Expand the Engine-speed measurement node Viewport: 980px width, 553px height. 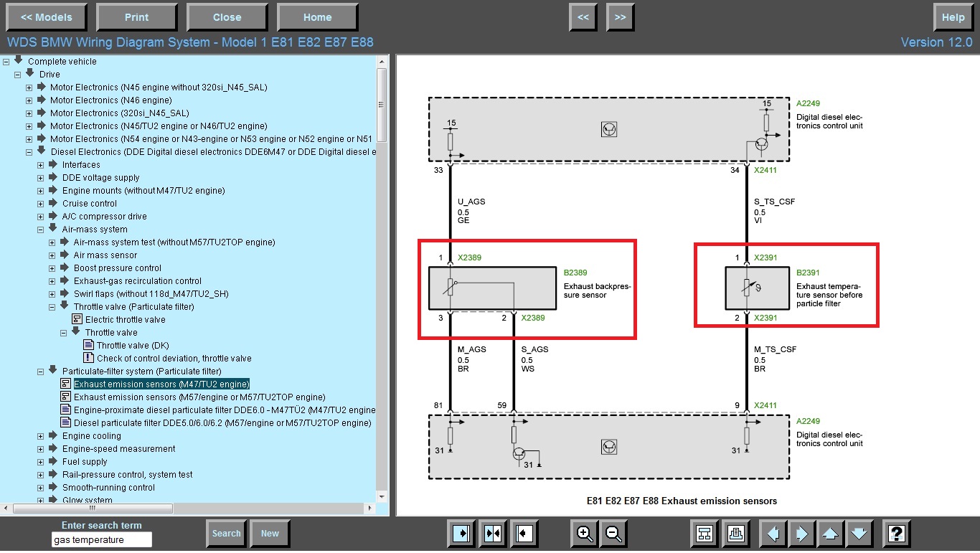41,449
